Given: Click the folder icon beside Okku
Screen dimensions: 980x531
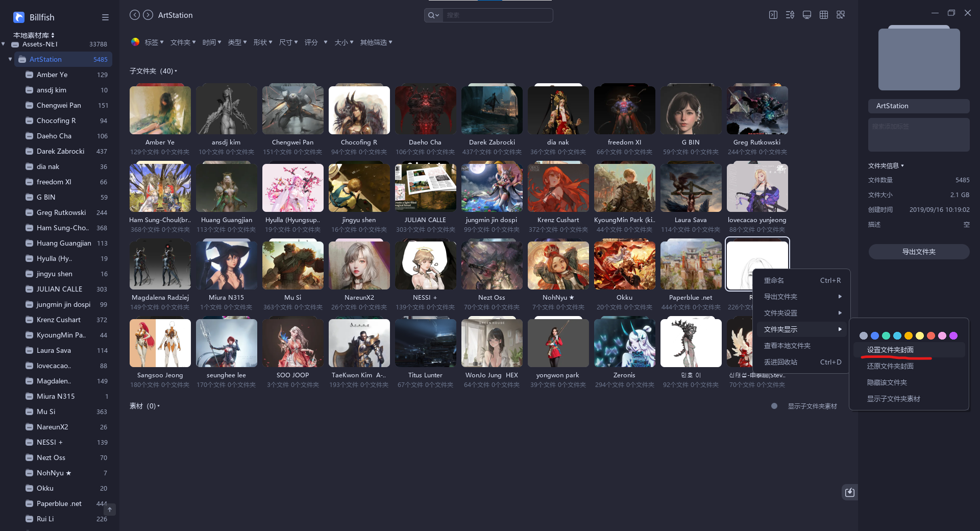Looking at the screenshot, I should pyautogui.click(x=30, y=488).
